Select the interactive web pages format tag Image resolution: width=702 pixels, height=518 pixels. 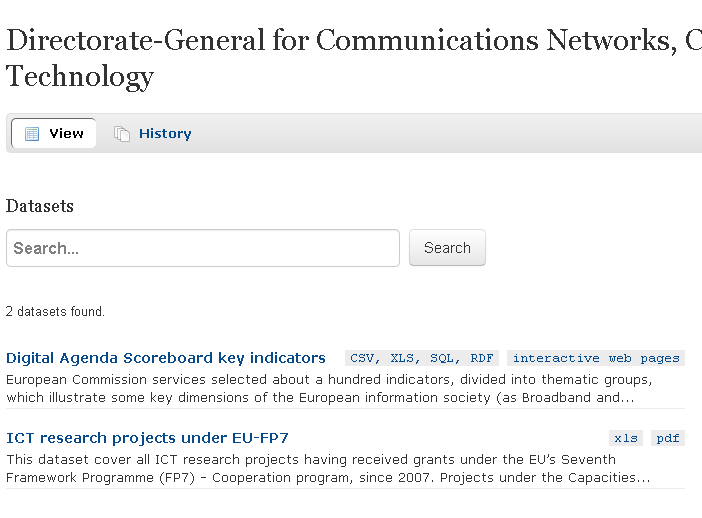click(x=596, y=358)
